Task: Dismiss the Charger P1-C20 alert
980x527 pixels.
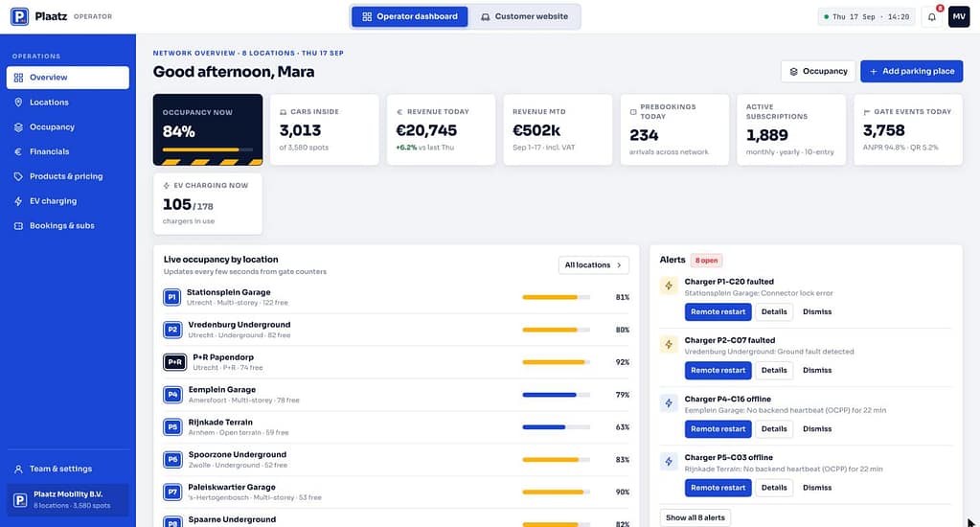Action: tap(817, 312)
